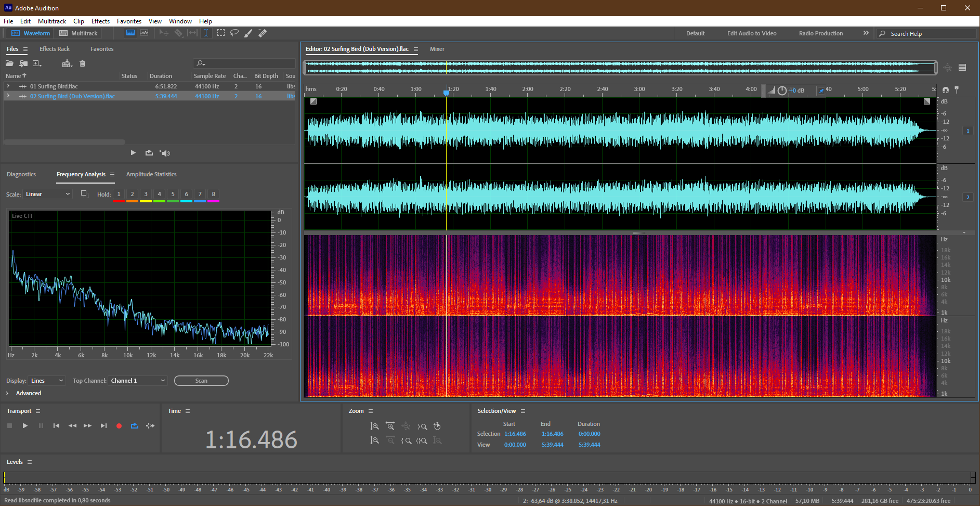Open the Scale dropdown set to Linear

point(47,194)
